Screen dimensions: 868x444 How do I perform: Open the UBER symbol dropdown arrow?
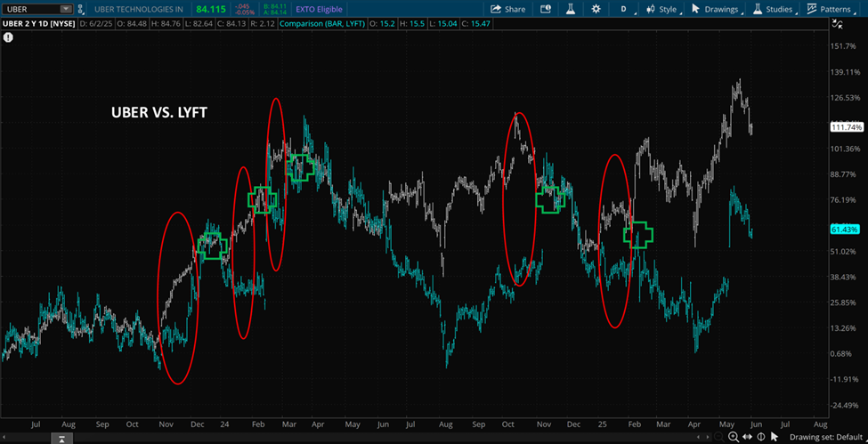click(65, 9)
